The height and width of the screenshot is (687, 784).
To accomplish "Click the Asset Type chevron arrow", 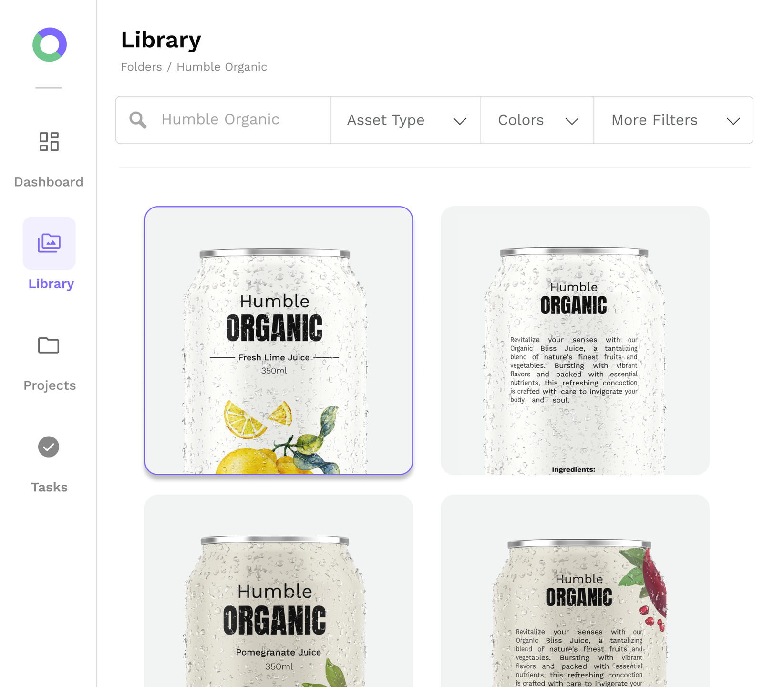I will pyautogui.click(x=460, y=121).
